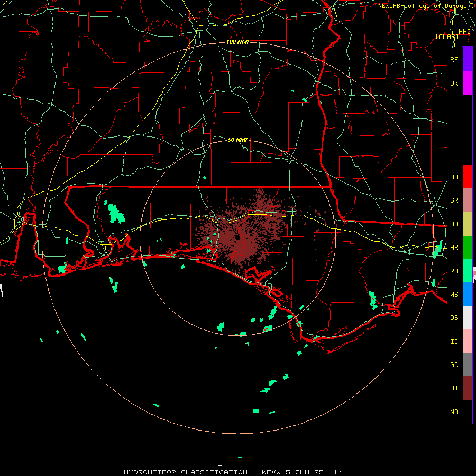Click the IC pink legend swatch
The image size is (476, 476).
click(467, 341)
